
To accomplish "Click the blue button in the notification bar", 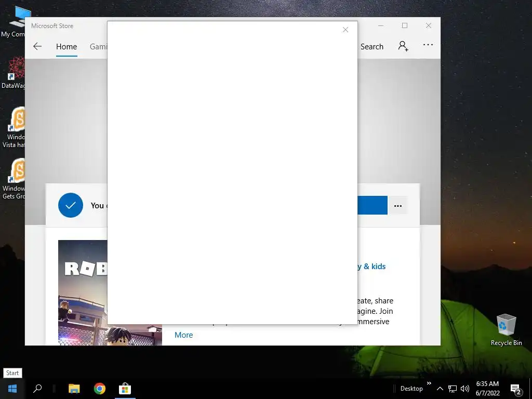I will pyautogui.click(x=372, y=205).
